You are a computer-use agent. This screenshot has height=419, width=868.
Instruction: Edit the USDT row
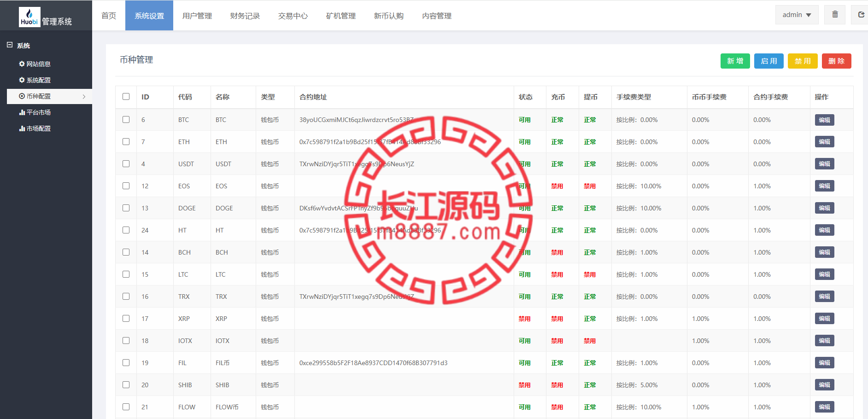pos(825,164)
